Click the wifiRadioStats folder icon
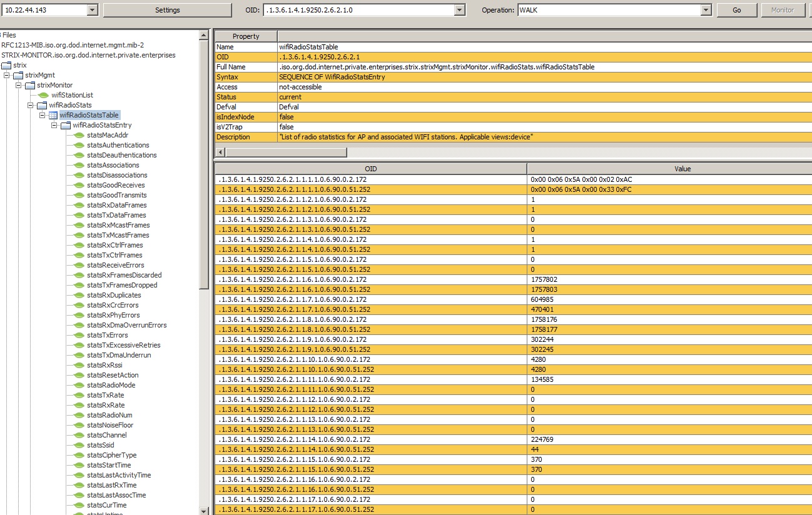 coord(42,105)
